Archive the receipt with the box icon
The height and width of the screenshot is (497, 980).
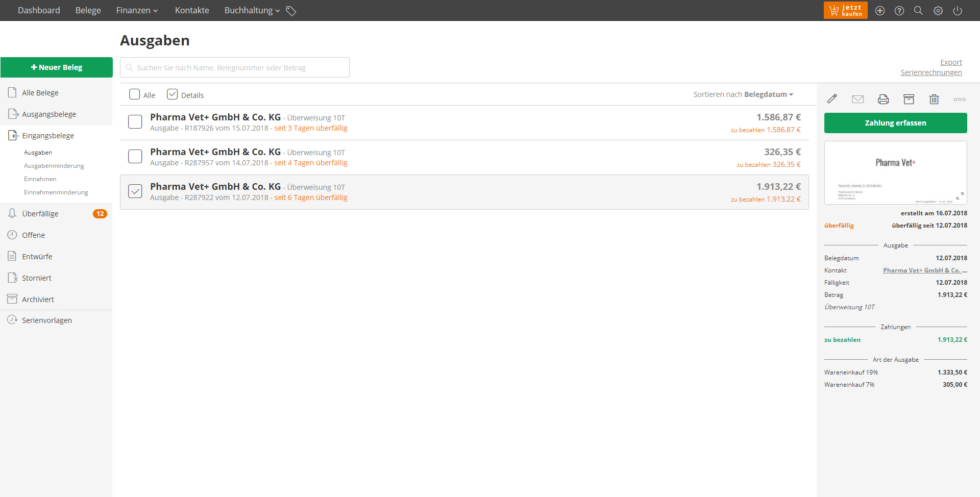coord(909,99)
